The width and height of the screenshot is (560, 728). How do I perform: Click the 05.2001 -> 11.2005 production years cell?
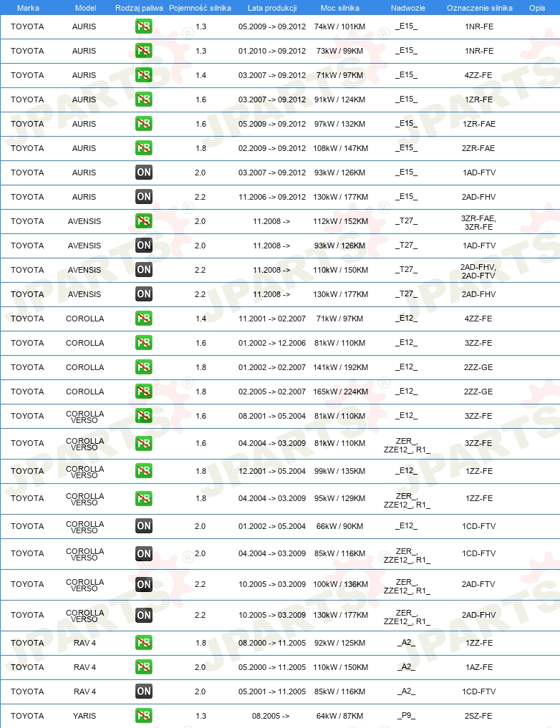click(x=272, y=691)
